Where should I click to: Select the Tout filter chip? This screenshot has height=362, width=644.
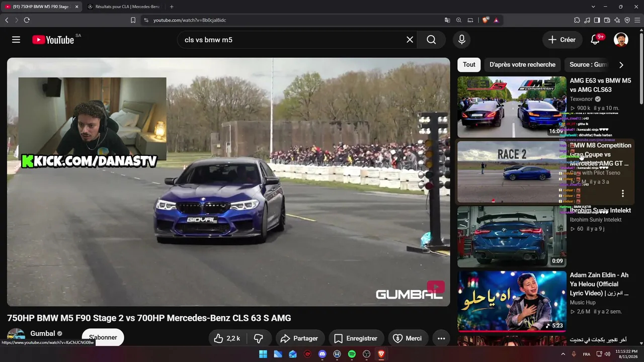[x=469, y=64]
